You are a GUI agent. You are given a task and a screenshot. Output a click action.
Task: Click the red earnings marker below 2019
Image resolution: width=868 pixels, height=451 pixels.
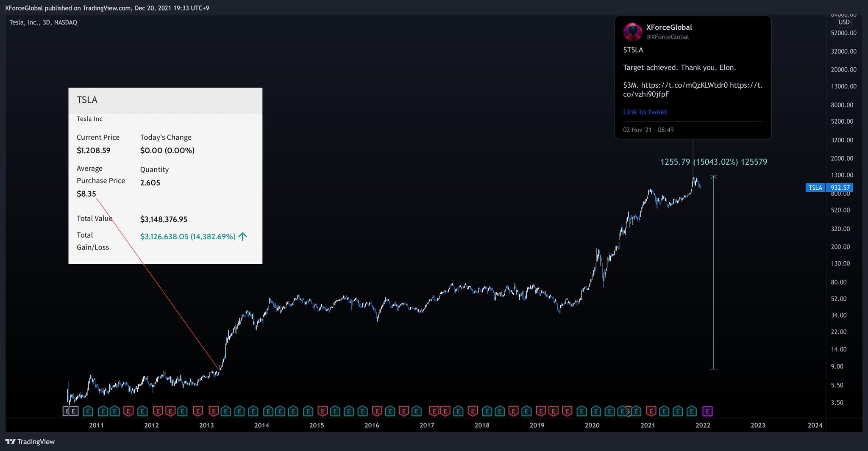[x=541, y=411]
